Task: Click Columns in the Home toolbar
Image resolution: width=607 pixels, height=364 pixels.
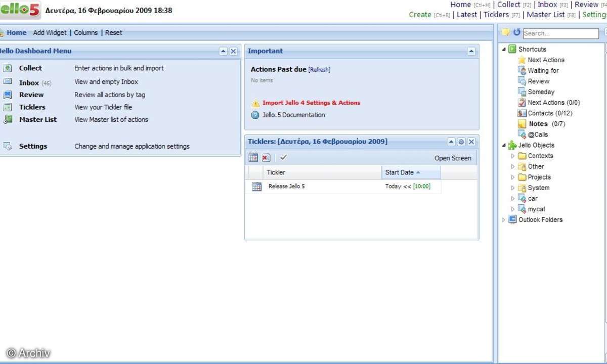Action: (86, 33)
